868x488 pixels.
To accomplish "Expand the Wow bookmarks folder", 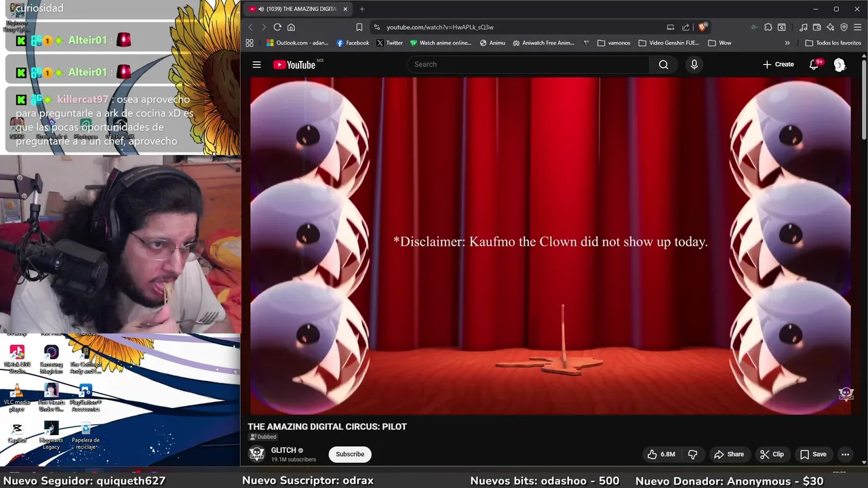I will pos(719,43).
